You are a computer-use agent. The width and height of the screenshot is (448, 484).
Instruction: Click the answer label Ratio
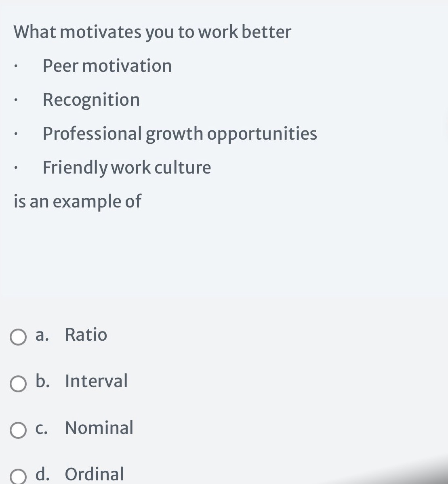coord(86,335)
